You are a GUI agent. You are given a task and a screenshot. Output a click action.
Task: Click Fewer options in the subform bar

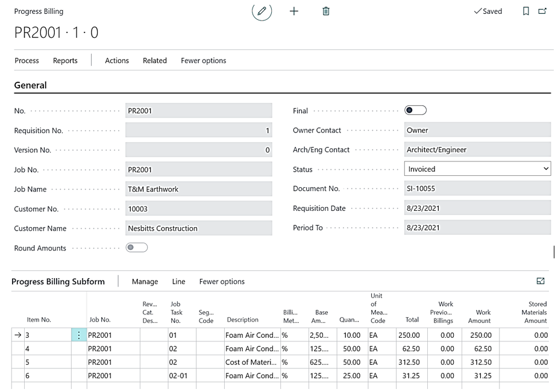click(x=222, y=282)
